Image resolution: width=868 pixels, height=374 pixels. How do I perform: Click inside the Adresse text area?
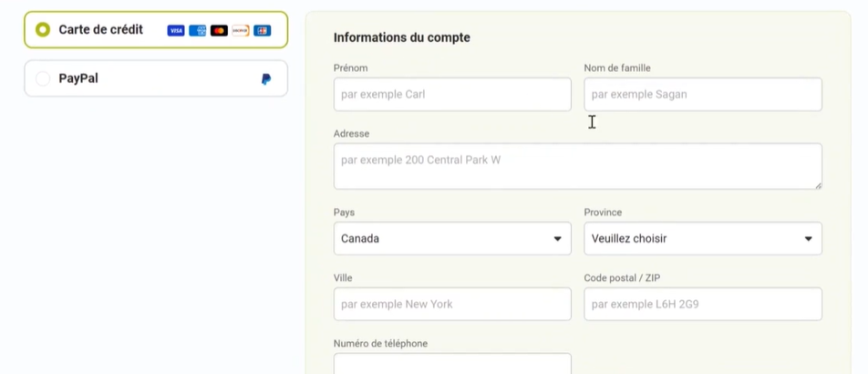pos(577,166)
